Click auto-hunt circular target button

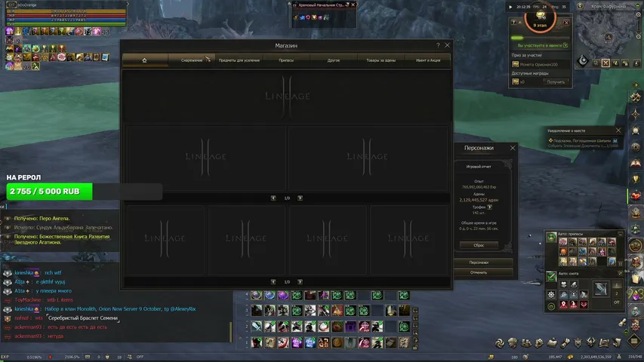point(551,306)
